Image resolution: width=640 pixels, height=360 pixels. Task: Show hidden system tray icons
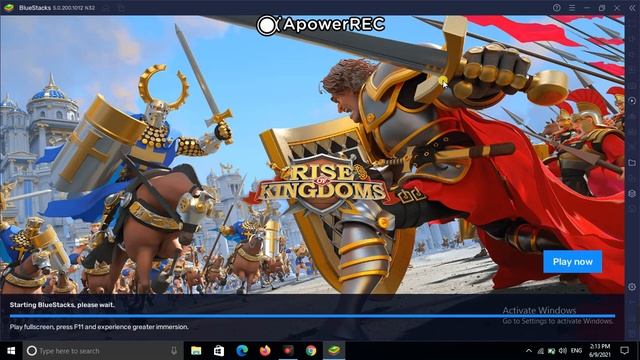(529, 351)
